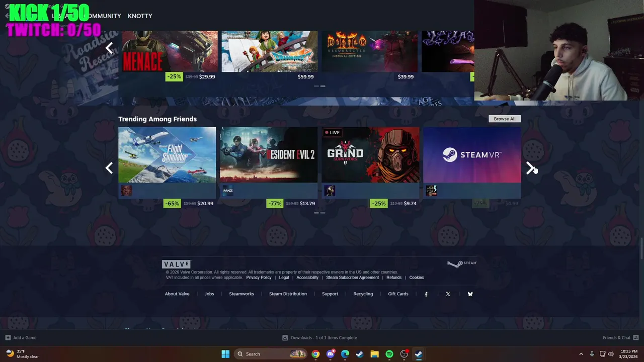
Task: Click the network tray icon
Action: click(602, 354)
